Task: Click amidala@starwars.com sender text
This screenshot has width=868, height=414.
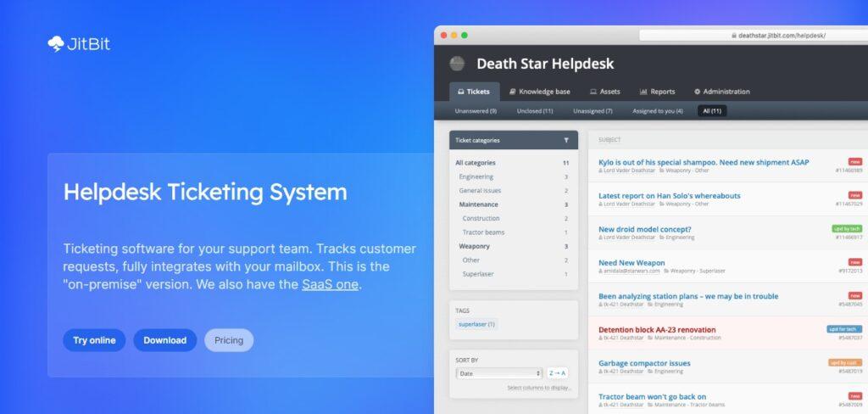Action: pos(632,271)
